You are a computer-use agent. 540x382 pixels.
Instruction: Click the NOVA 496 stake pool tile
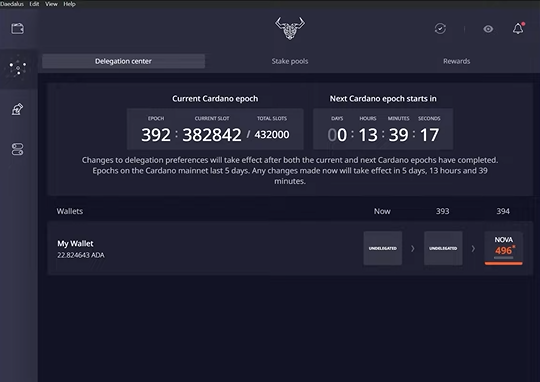(x=503, y=248)
